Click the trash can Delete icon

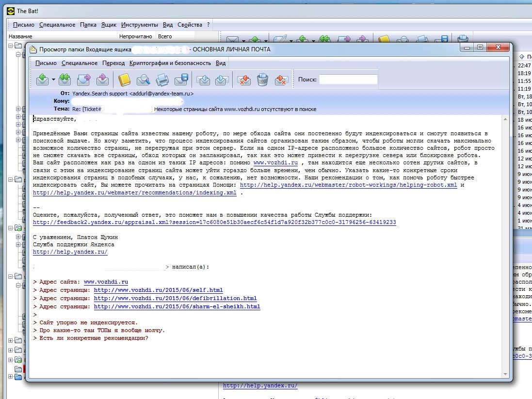(x=262, y=80)
